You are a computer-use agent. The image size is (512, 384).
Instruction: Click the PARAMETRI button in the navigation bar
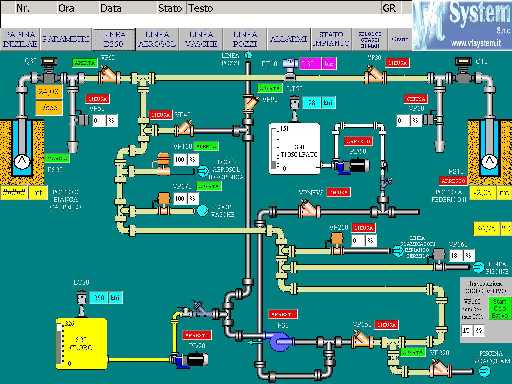[66, 39]
